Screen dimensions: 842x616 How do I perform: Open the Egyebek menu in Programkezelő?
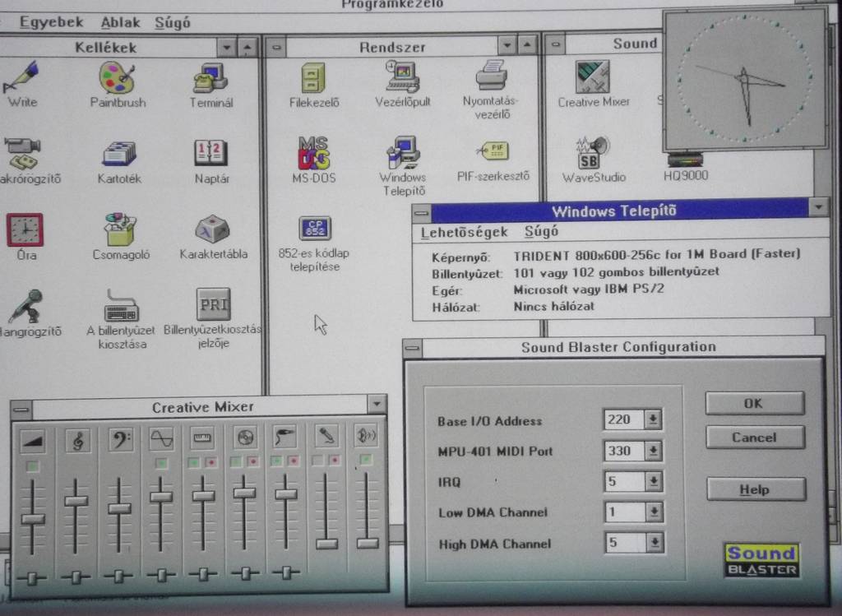(51, 22)
